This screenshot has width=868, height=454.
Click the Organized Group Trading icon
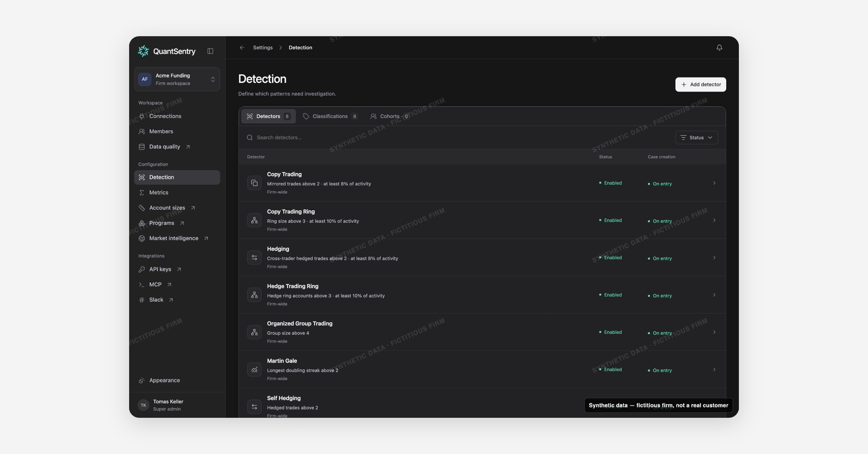[254, 332]
